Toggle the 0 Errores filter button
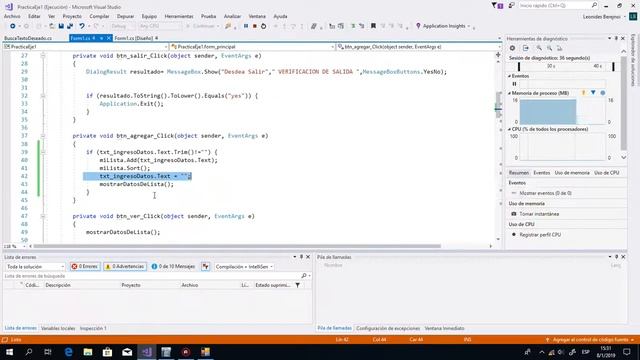Viewport: 640px width, 360px height. click(85, 267)
